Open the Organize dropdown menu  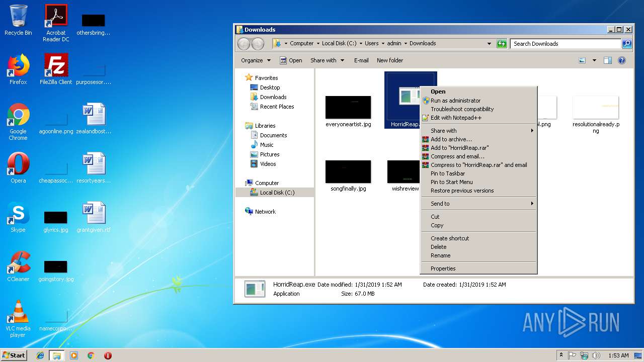[x=256, y=60]
